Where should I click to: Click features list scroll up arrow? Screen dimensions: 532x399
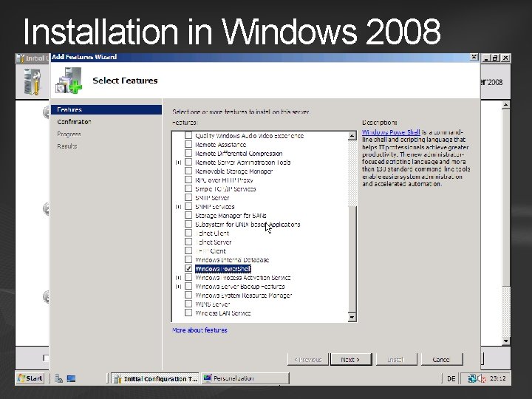pyautogui.click(x=352, y=136)
